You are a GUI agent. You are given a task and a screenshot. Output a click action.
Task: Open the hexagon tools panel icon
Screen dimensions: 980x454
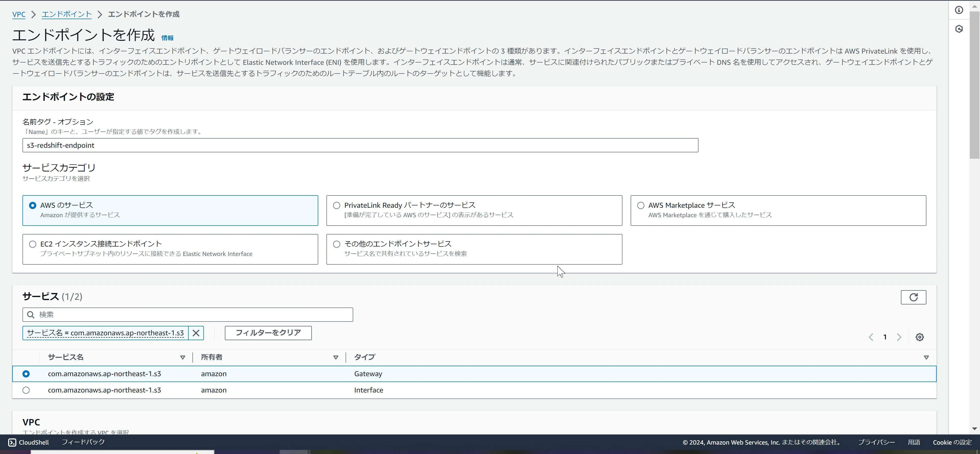click(959, 29)
